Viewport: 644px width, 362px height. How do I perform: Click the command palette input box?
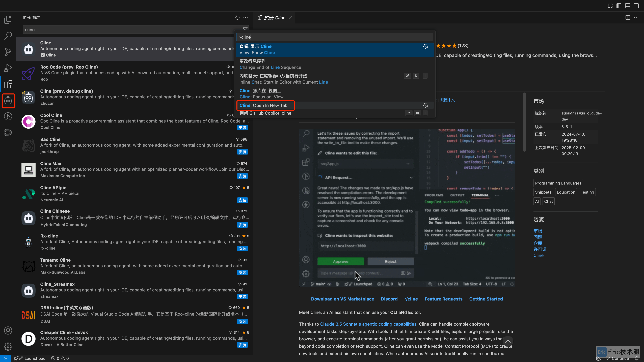pyautogui.click(x=335, y=37)
